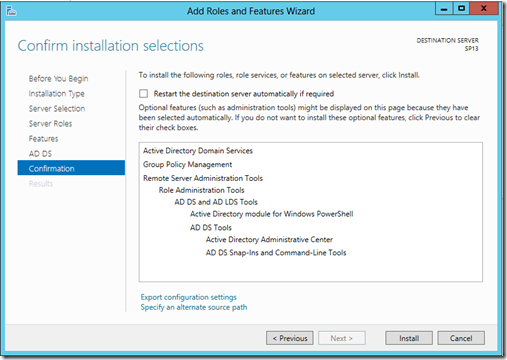Go to the Before You Begin step
Viewport: 507px width, 360px height.
[x=58, y=79]
